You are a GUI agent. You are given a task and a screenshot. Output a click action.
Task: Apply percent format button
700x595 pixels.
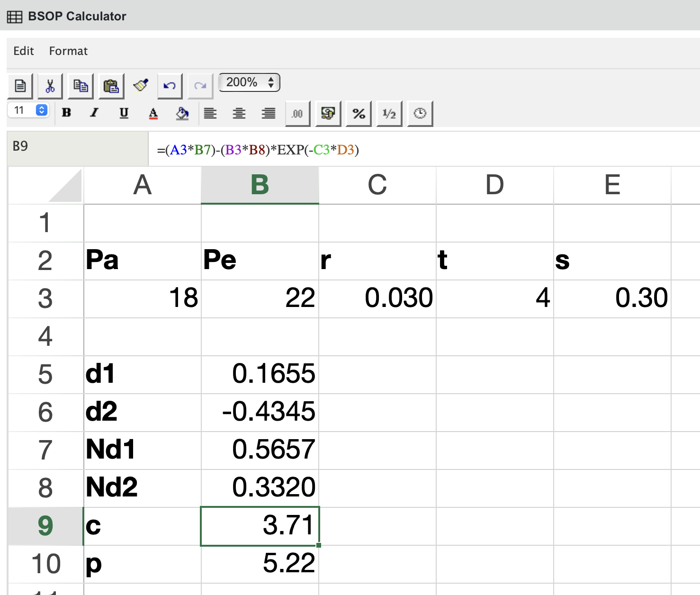click(x=359, y=113)
